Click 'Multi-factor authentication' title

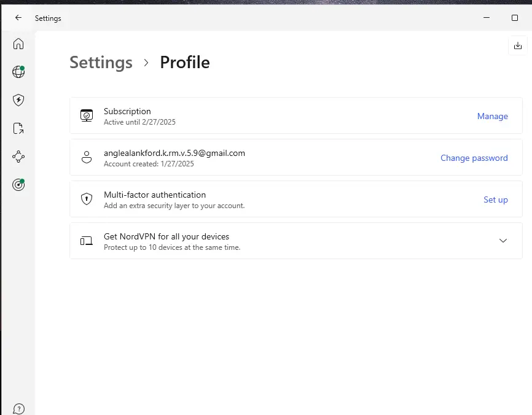coord(155,195)
